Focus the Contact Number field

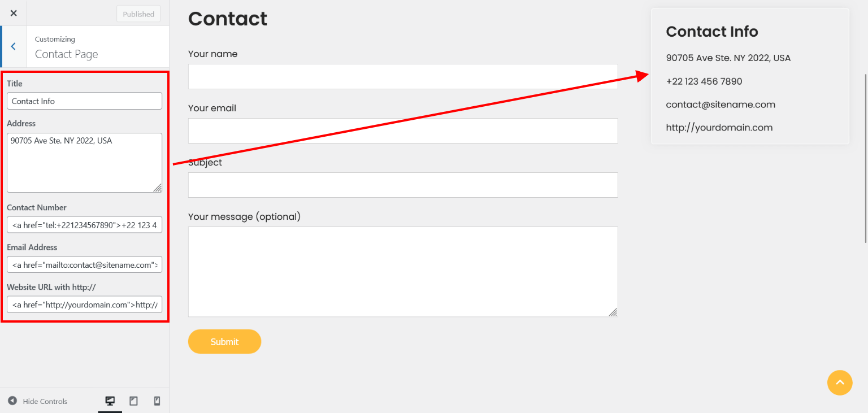pos(84,225)
